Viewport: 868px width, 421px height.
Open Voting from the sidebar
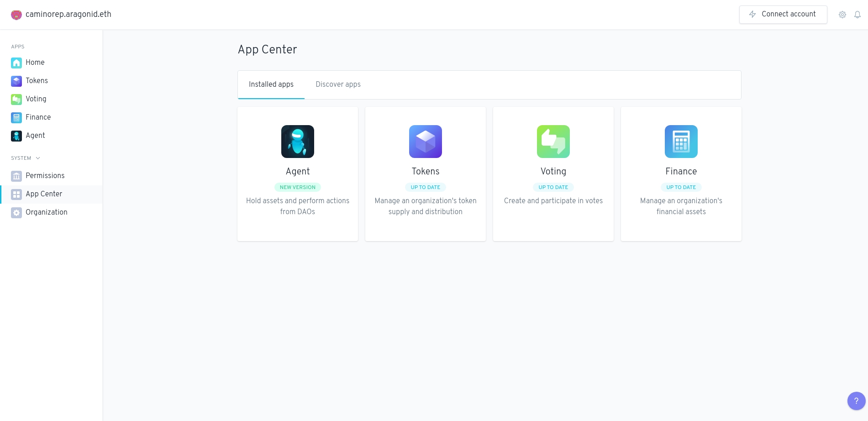tap(36, 99)
